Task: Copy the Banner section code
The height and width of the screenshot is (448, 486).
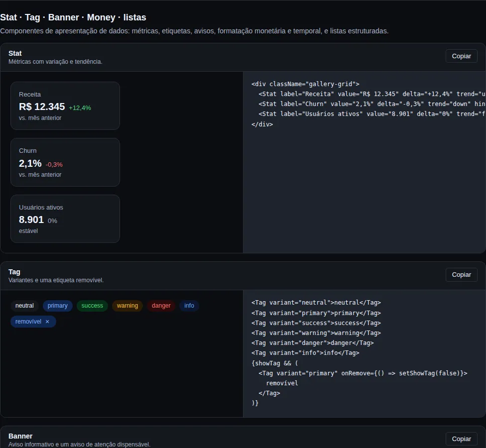Action: pos(461,439)
